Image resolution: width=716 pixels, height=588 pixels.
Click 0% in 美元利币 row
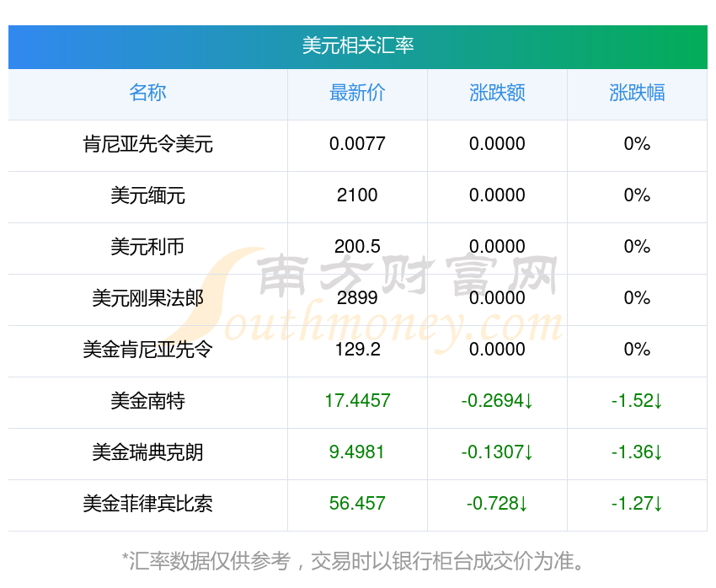click(x=637, y=247)
